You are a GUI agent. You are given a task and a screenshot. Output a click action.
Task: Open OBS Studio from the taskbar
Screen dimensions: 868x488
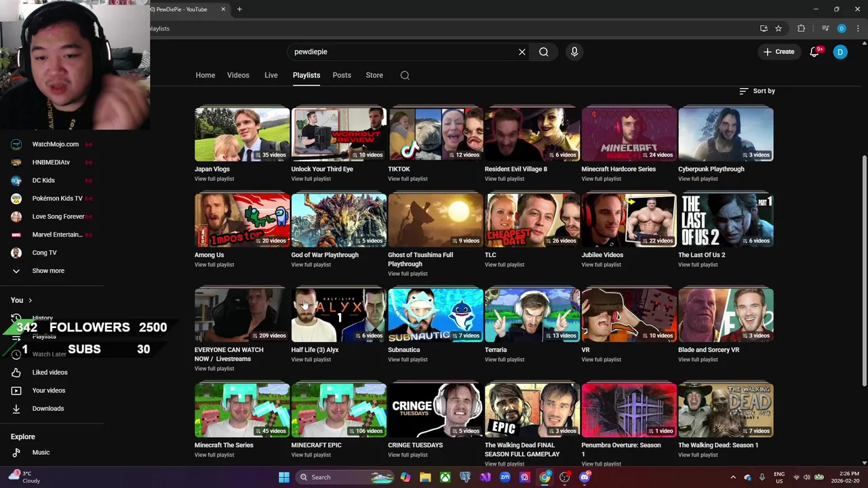pyautogui.click(x=565, y=477)
